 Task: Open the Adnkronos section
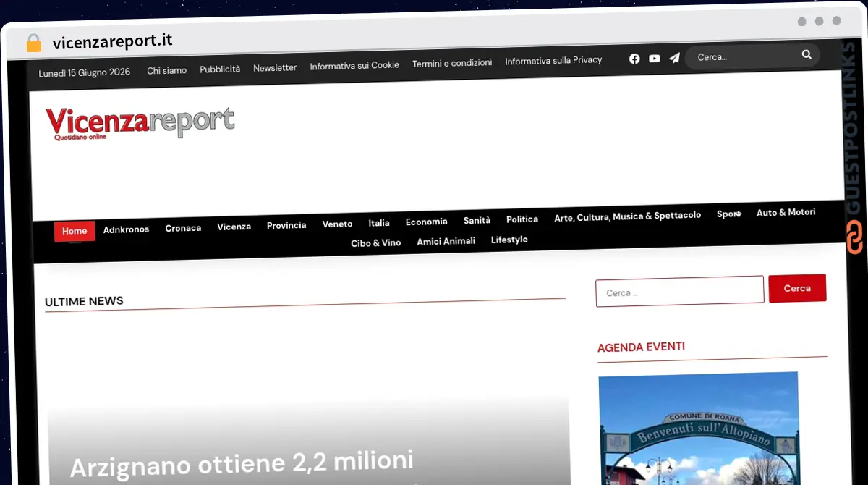click(x=126, y=229)
